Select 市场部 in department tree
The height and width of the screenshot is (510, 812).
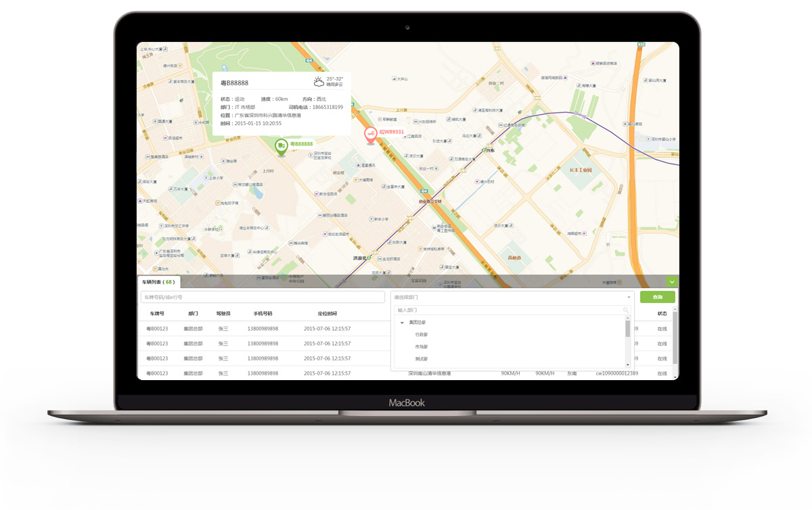(421, 347)
